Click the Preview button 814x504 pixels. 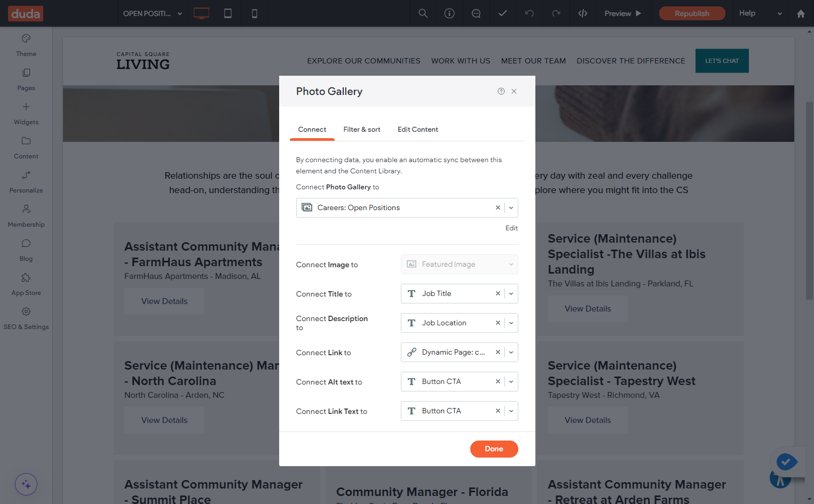tap(623, 13)
